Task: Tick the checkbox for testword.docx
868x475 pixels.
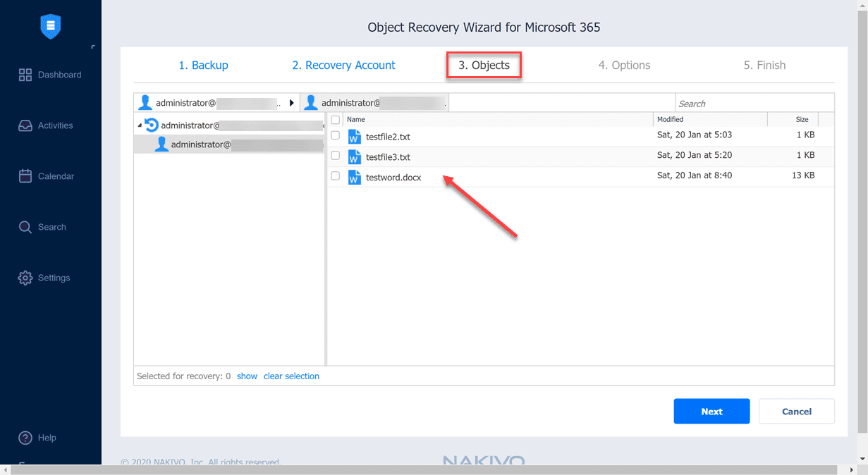Action: tap(336, 175)
